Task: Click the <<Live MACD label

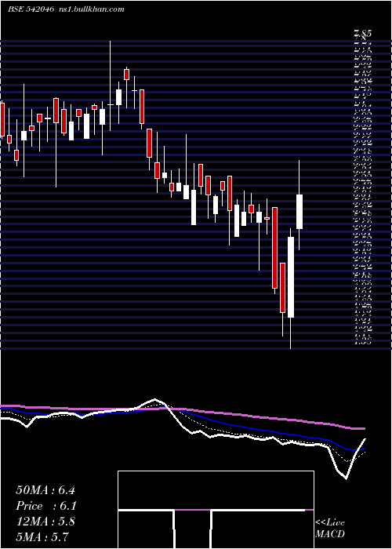Action: click(330, 529)
